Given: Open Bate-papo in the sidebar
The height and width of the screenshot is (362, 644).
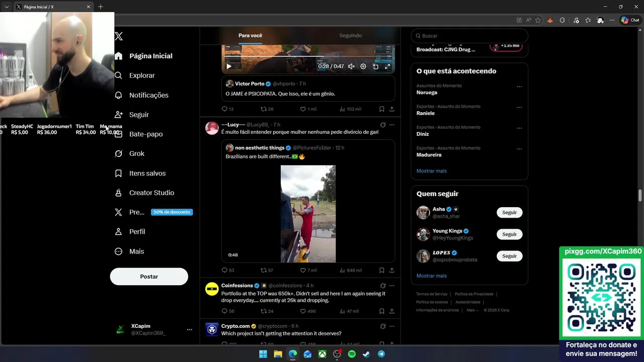Looking at the screenshot, I should pyautogui.click(x=138, y=134).
